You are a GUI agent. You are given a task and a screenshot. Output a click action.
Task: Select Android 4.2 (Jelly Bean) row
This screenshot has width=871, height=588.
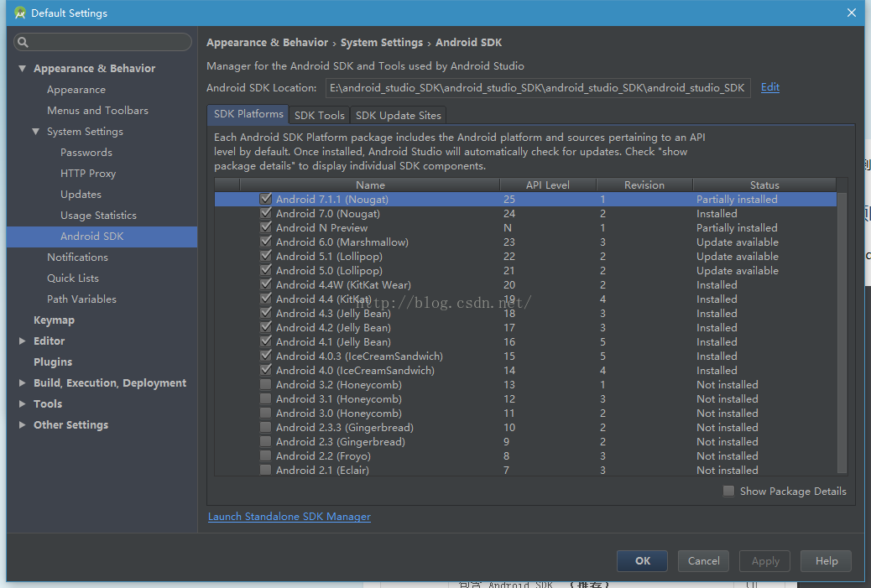pos(525,328)
